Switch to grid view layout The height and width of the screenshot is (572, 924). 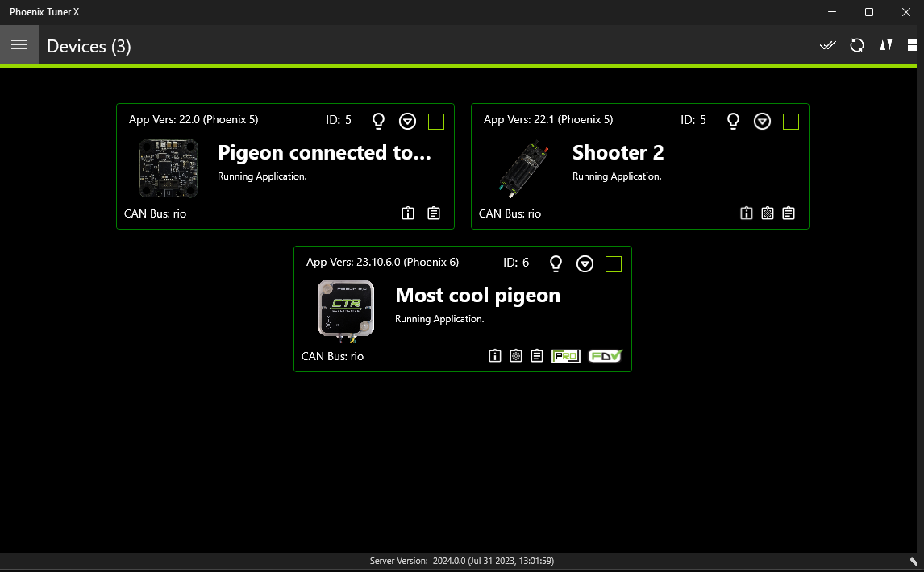click(912, 45)
